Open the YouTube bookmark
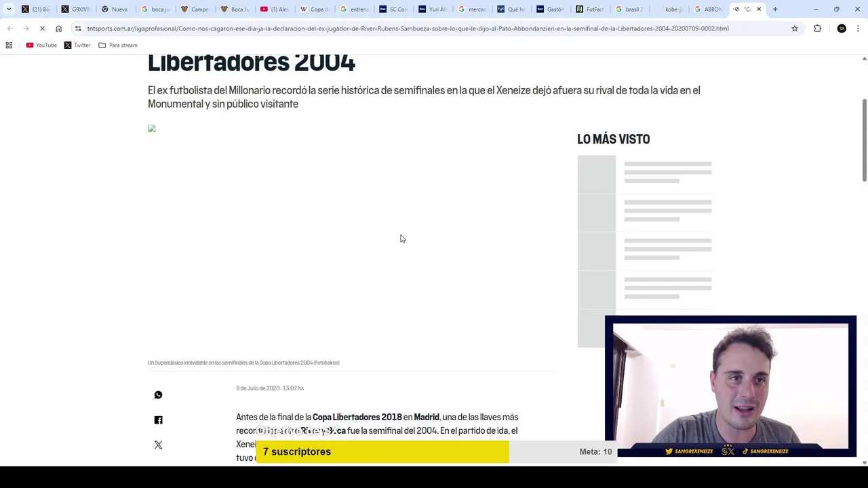Image resolution: width=868 pixels, height=488 pixels. 41,45
